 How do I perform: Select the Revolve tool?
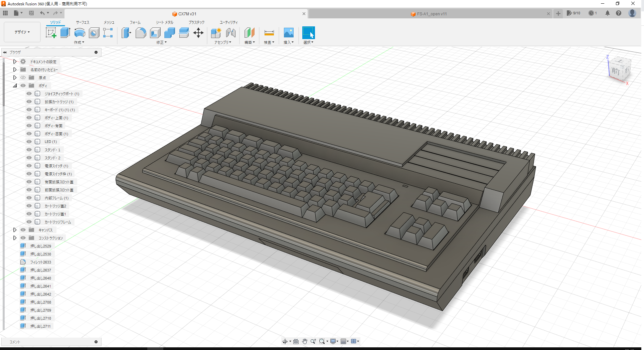click(x=79, y=32)
